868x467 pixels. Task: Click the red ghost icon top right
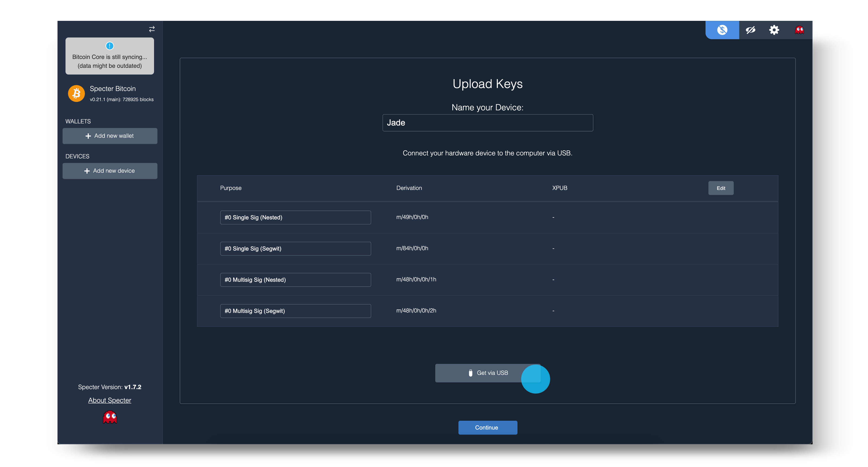click(799, 30)
